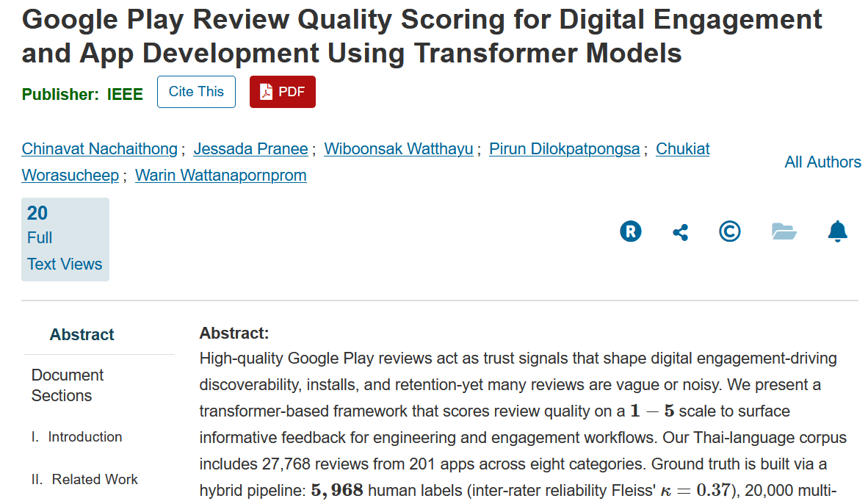Select the Abstract tab in sidebar
Viewport: 868px width, 504px height.
[x=82, y=334]
